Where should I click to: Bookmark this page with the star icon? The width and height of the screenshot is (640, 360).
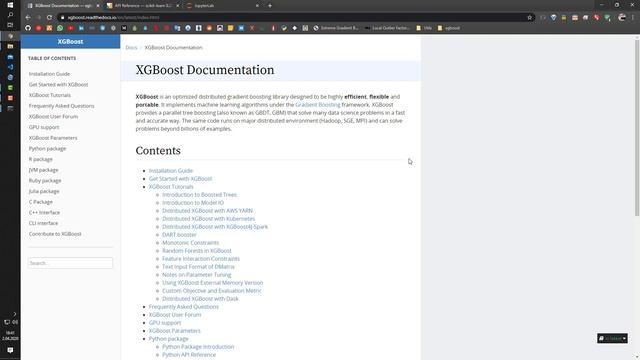[529, 18]
